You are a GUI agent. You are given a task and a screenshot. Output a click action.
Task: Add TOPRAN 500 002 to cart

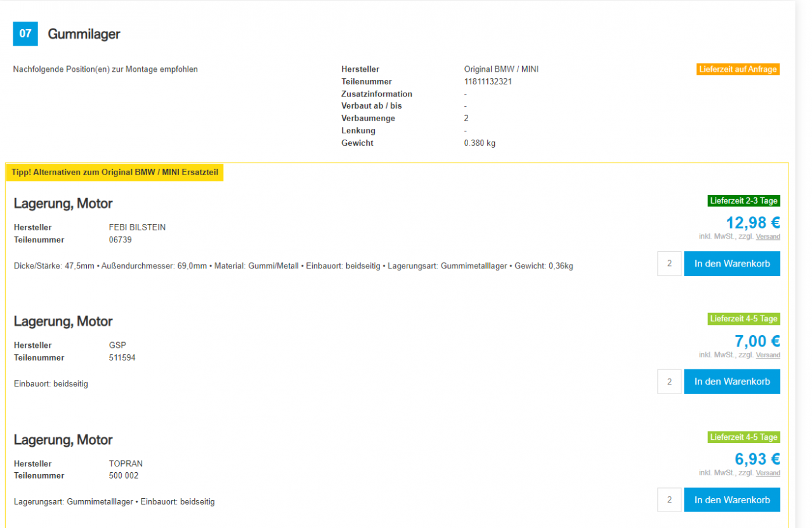[x=731, y=500]
